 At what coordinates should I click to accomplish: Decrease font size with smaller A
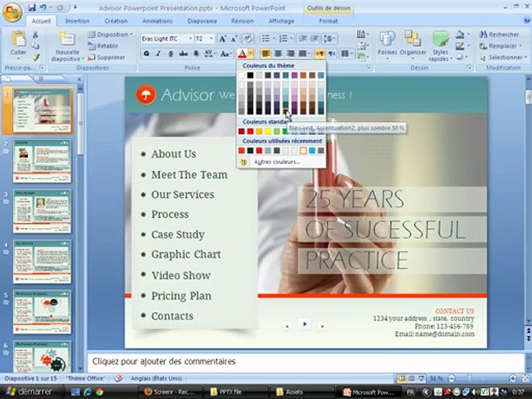click(234, 39)
